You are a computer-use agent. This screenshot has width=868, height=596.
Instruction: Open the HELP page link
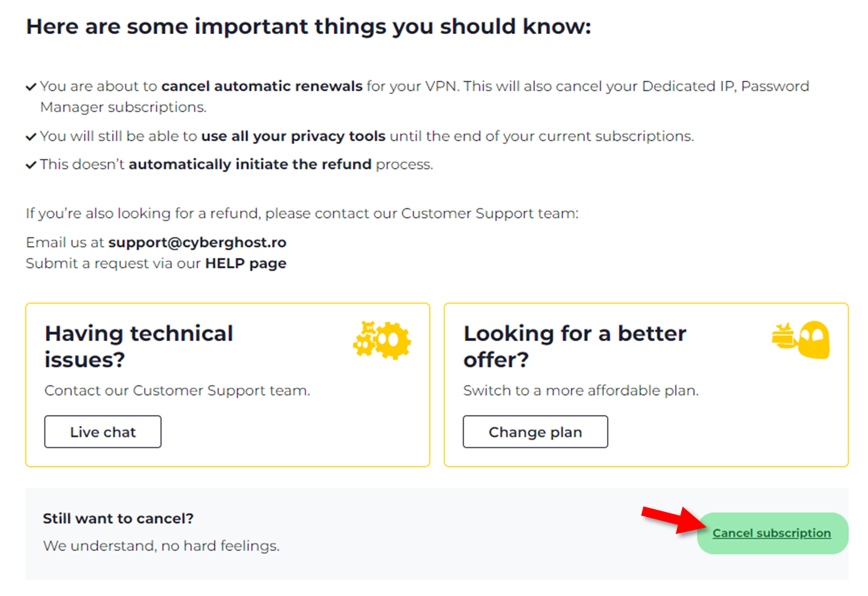[x=246, y=263]
